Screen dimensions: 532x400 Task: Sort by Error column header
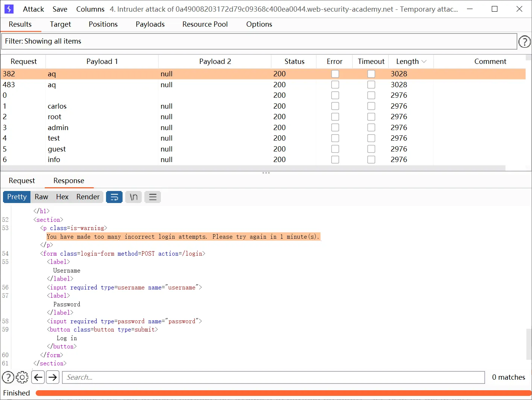334,62
